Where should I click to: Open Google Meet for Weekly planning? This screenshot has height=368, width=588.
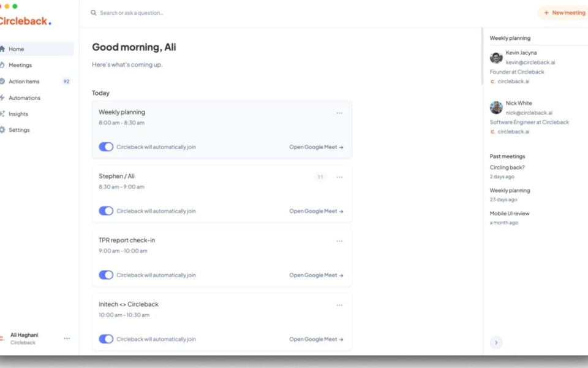316,147
